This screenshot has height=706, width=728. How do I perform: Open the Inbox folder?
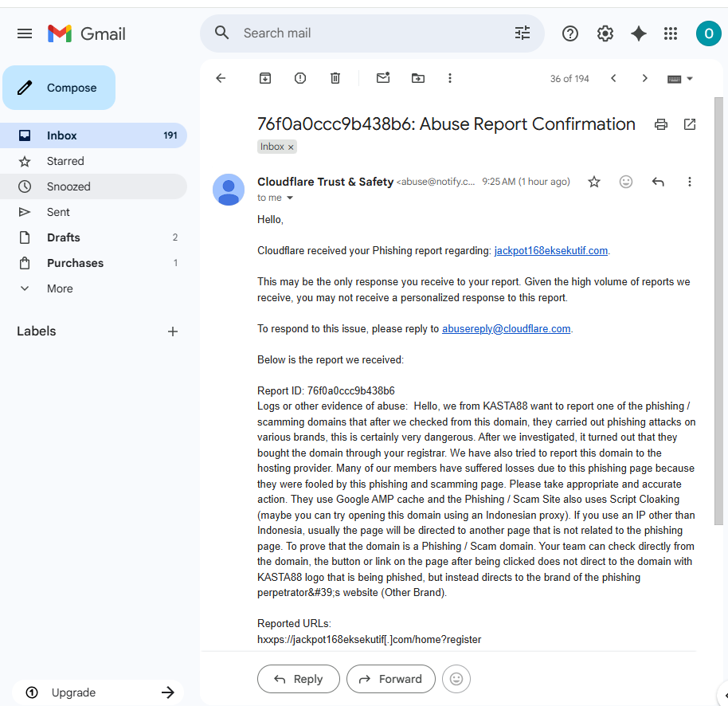[93, 135]
